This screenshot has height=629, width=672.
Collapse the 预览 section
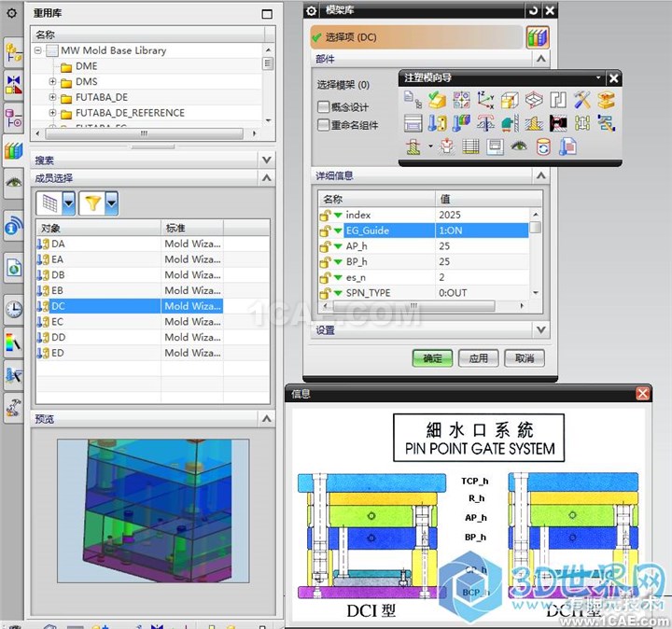pyautogui.click(x=266, y=418)
